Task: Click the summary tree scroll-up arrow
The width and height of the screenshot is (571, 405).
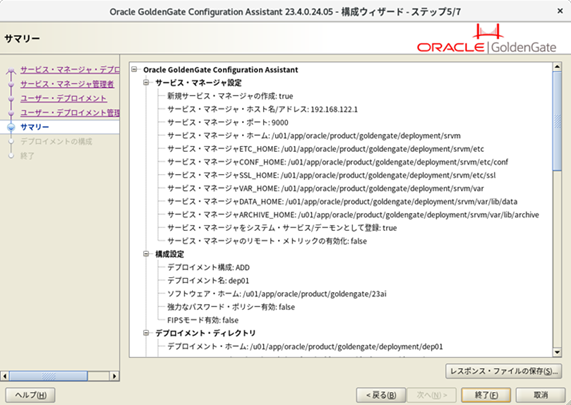Action: click(x=557, y=67)
